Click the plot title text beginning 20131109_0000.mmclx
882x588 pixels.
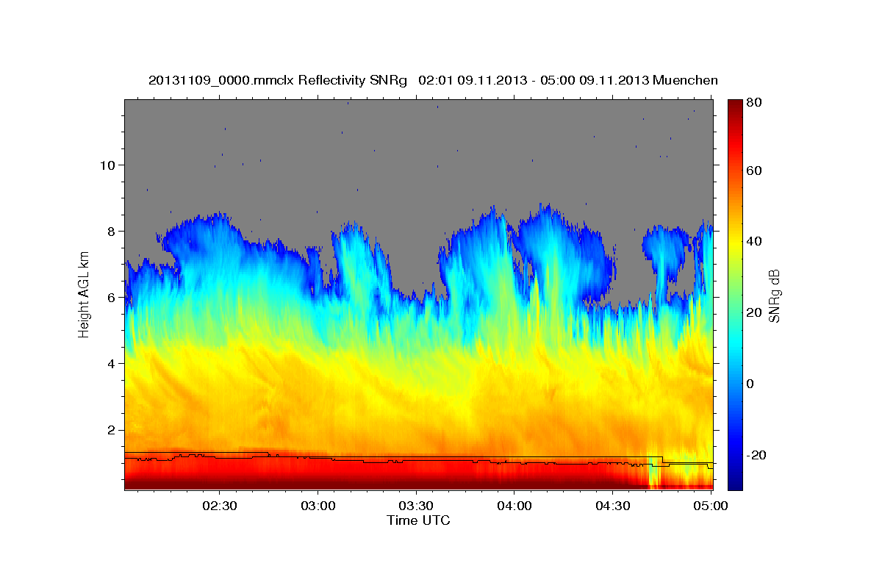click(433, 80)
